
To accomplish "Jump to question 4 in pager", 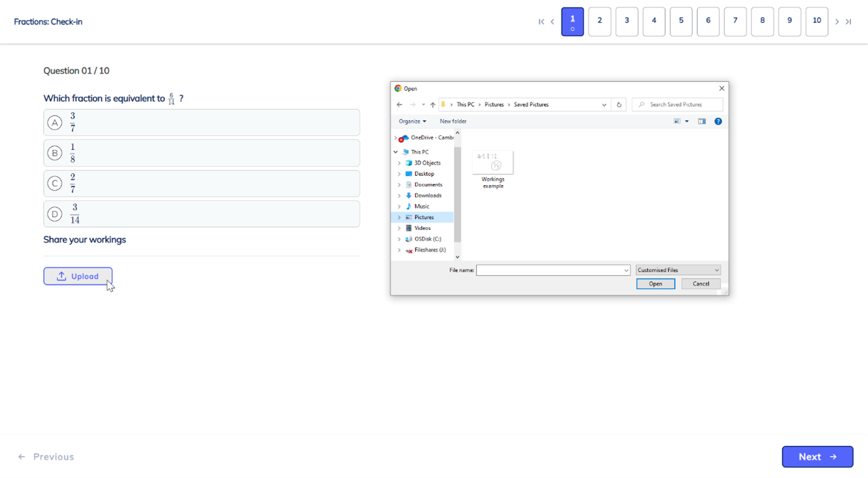I will pyautogui.click(x=654, y=21).
